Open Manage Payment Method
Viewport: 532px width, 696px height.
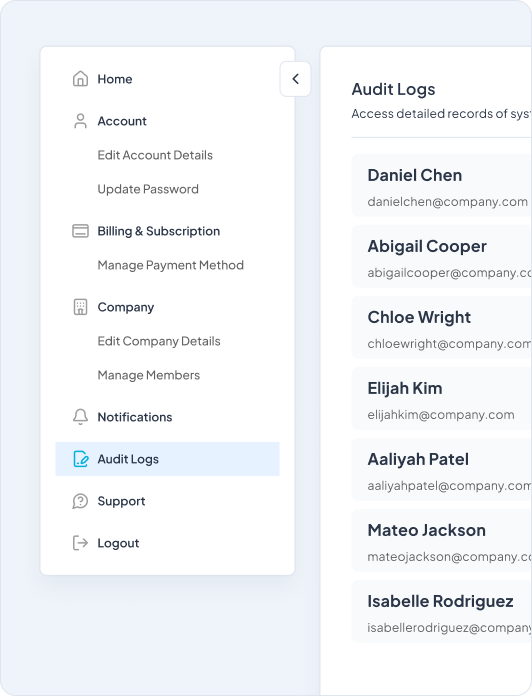tap(170, 265)
